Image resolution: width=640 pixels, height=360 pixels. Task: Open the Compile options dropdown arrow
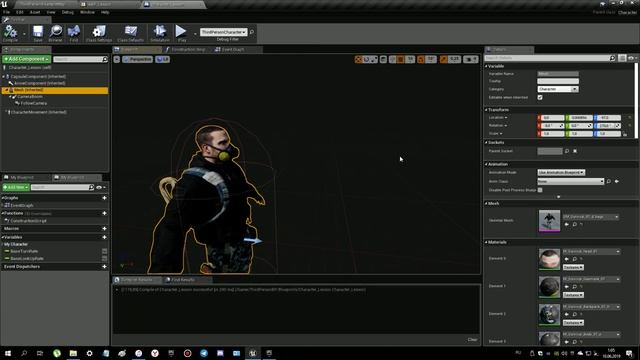[x=24, y=33]
